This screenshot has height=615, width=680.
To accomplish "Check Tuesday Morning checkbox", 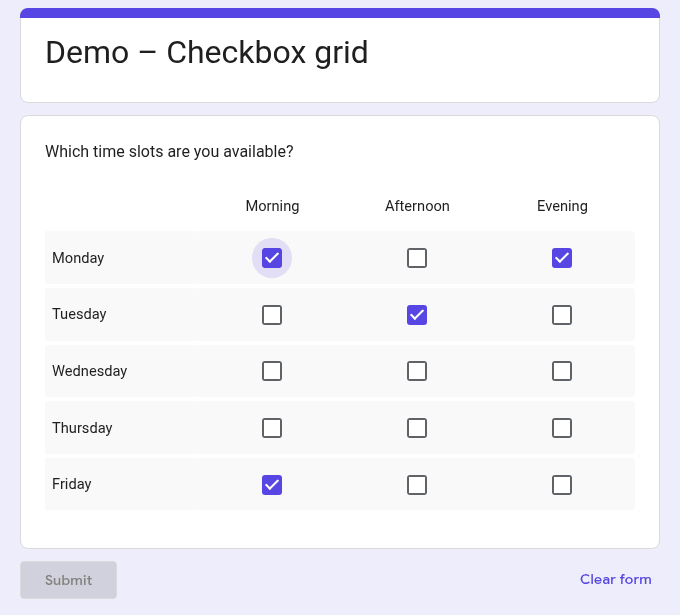I will click(272, 315).
